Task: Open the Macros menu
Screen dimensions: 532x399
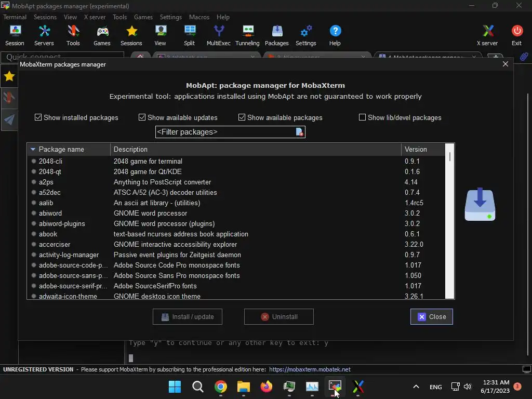Action: coord(199,17)
